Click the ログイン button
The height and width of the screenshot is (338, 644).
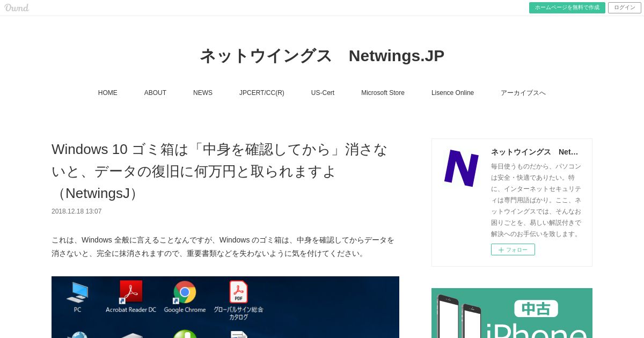(625, 8)
